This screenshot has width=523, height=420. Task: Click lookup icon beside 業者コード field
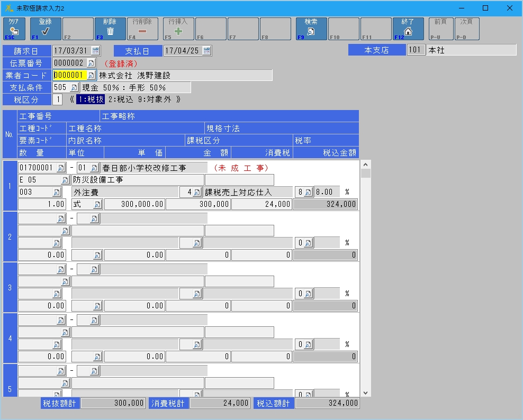pyautogui.click(x=91, y=75)
